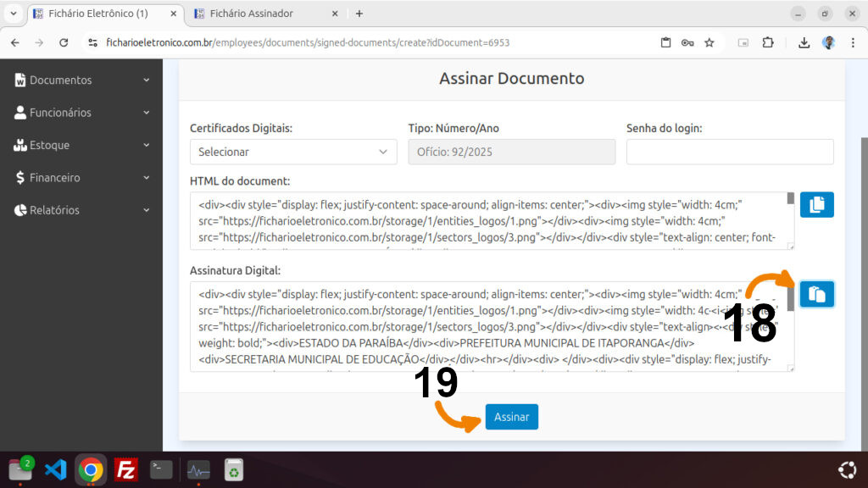
Task: Click the Assinar Documento heading
Action: click(x=511, y=79)
